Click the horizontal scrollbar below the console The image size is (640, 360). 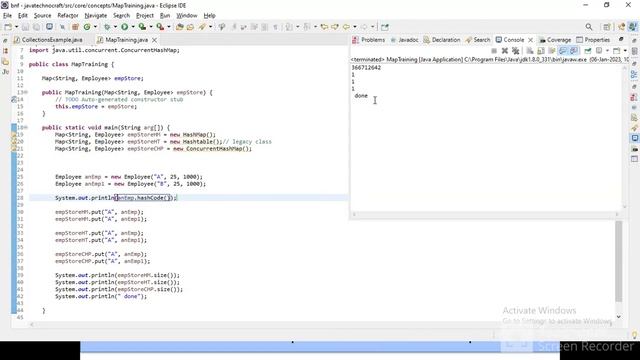click(485, 214)
